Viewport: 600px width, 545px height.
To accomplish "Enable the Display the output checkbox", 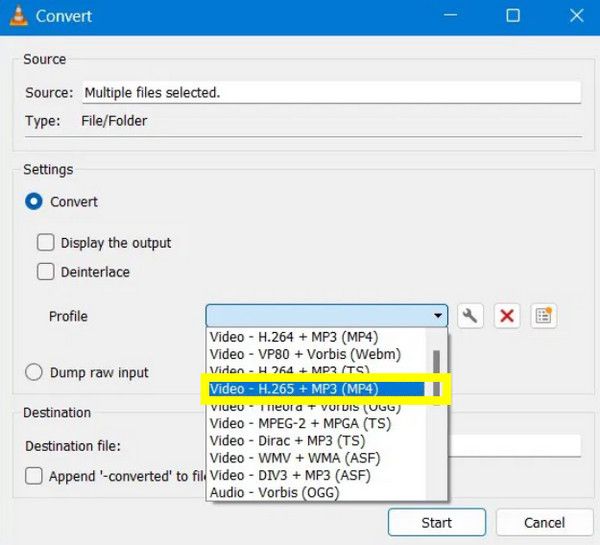I will [46, 242].
